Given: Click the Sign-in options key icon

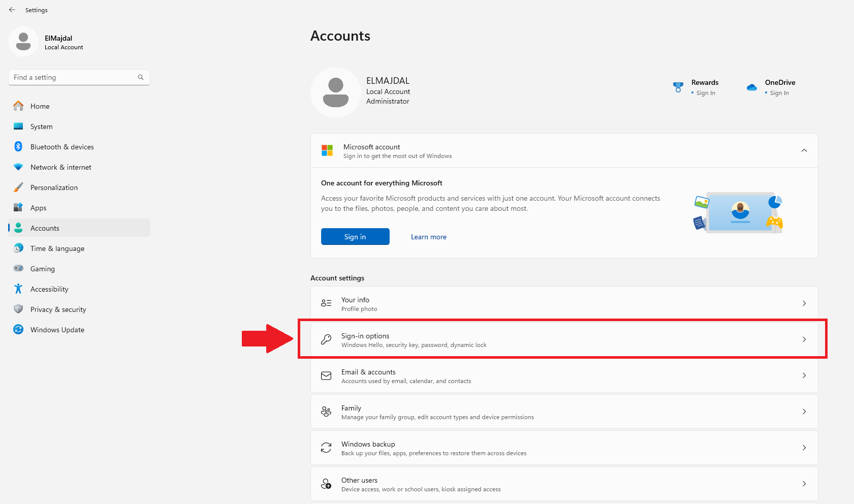Looking at the screenshot, I should coord(326,339).
